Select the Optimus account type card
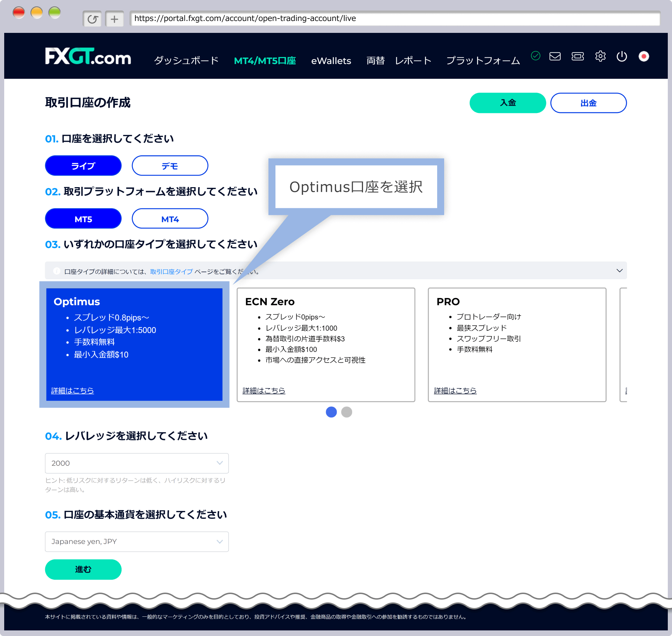 click(134, 345)
